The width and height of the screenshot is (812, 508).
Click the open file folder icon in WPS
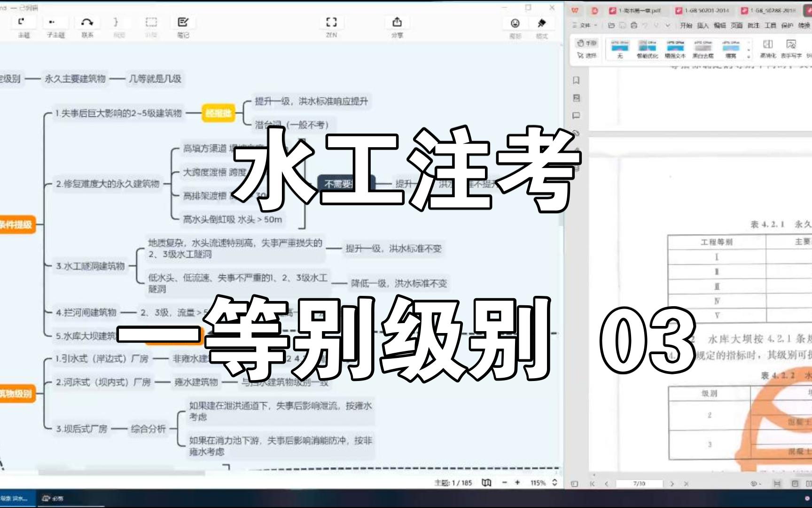[611, 25]
